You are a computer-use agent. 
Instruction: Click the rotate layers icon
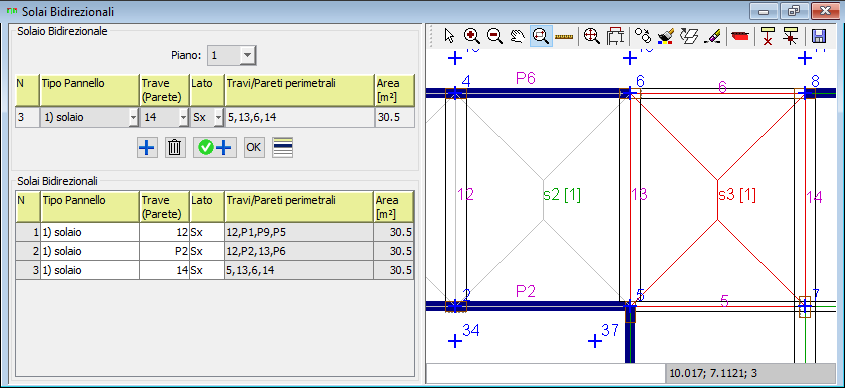(x=689, y=36)
